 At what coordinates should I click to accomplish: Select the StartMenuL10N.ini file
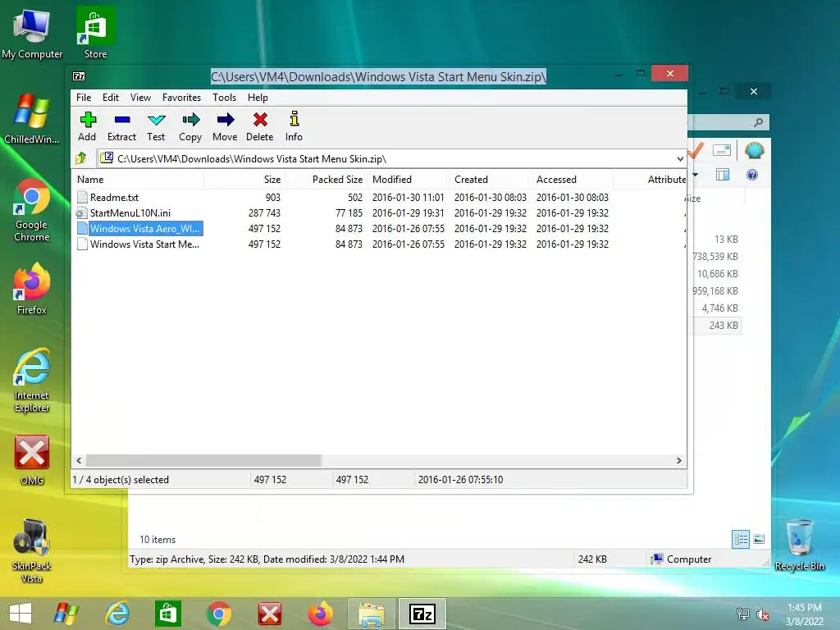pos(130,212)
